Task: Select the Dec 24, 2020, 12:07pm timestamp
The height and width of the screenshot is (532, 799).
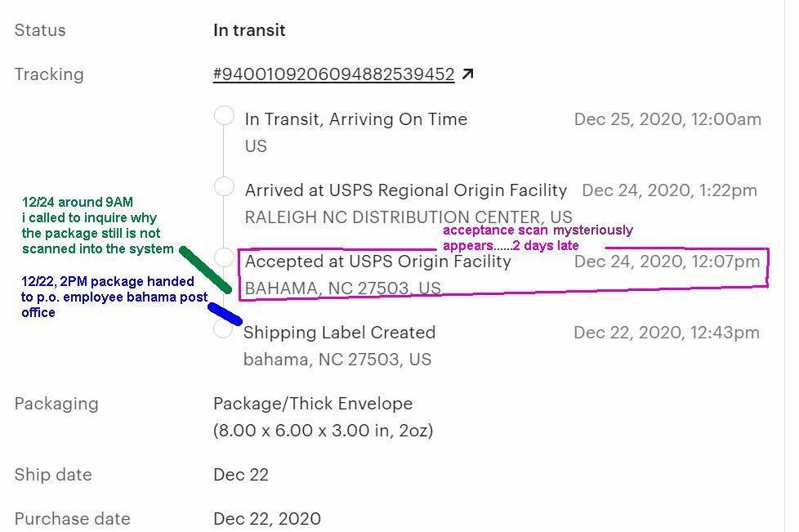Action: coord(667,262)
